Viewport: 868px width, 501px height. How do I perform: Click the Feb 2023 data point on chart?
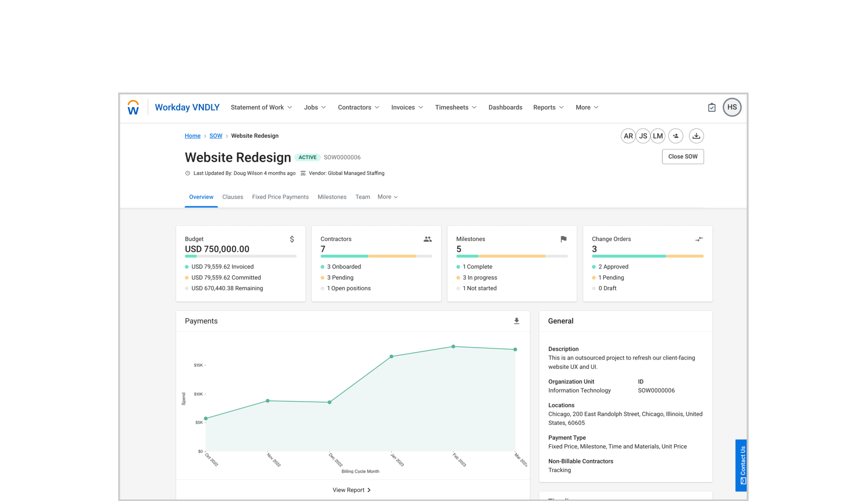pyautogui.click(x=453, y=346)
